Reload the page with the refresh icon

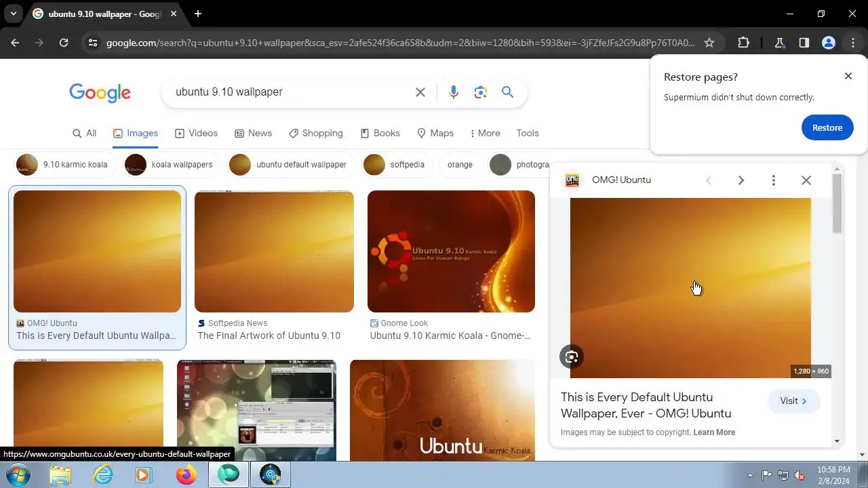pos(64,43)
